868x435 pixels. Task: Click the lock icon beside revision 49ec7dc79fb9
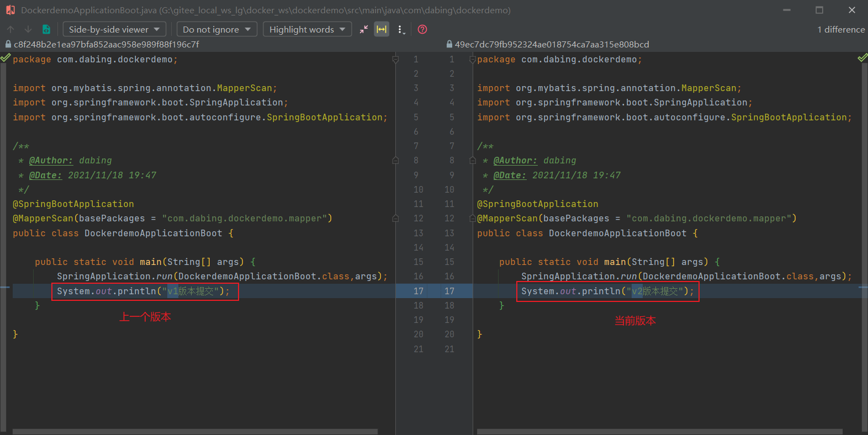(449, 44)
